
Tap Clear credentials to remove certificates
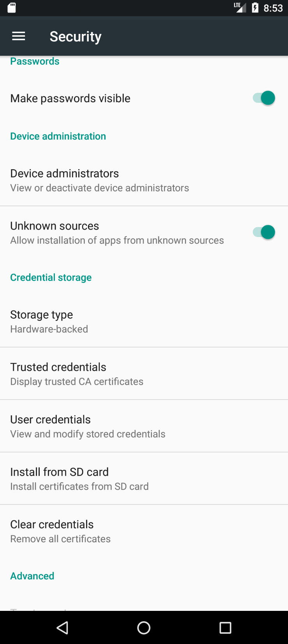click(60, 531)
